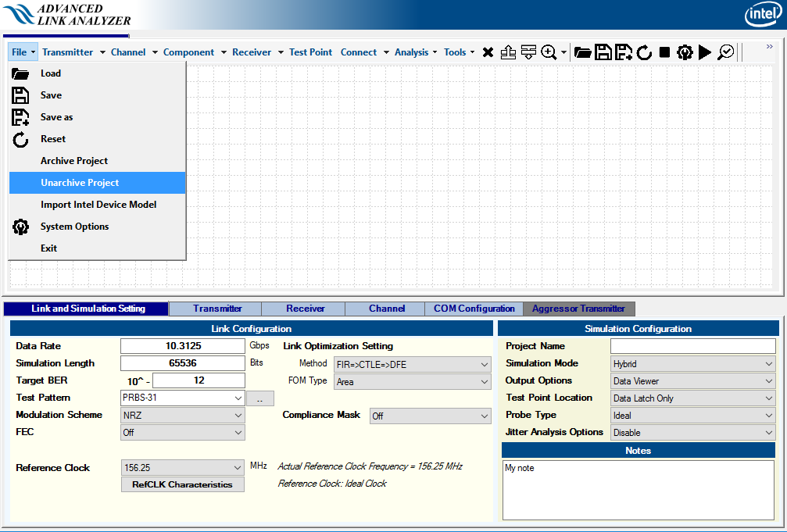Click the zoom-in magnifier icon
Screen dimensions: 787x532
549,52
